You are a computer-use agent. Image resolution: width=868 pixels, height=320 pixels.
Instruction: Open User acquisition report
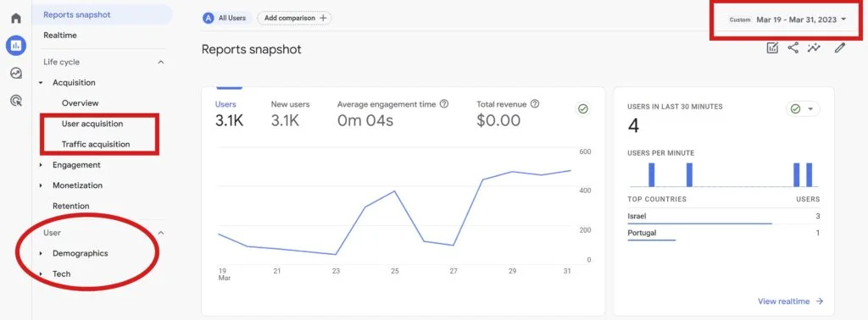[92, 124]
